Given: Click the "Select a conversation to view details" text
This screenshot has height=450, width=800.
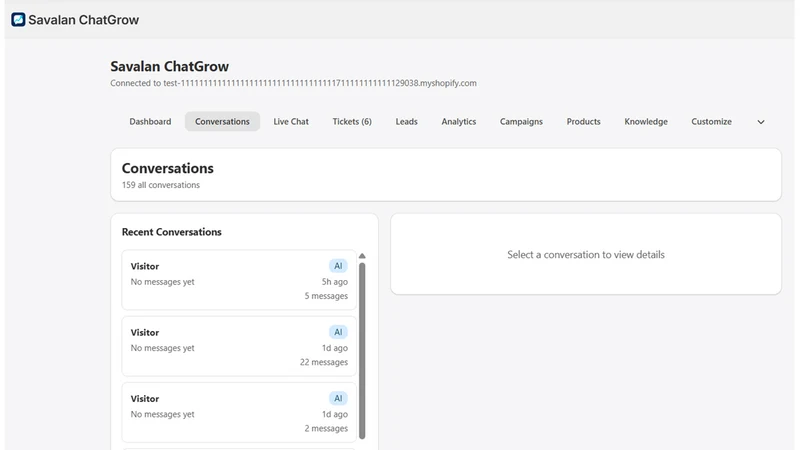Looking at the screenshot, I should [586, 255].
